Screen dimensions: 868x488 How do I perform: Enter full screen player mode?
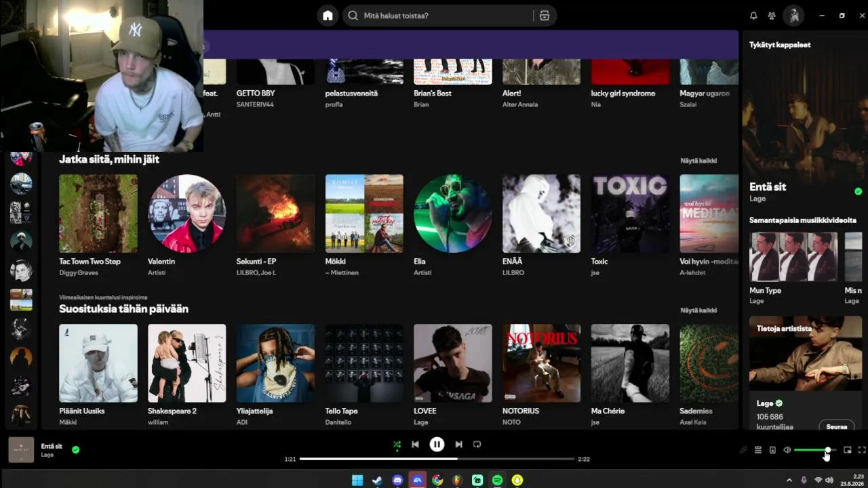(862, 450)
